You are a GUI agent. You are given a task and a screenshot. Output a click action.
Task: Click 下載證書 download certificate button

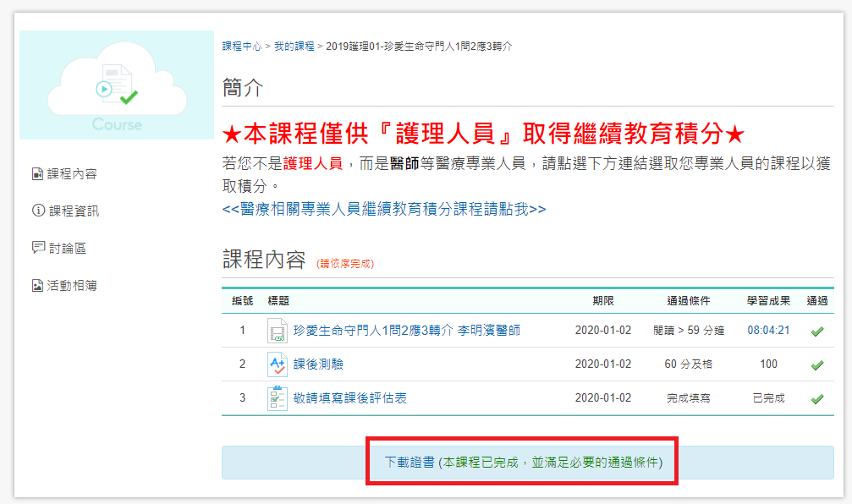click(x=522, y=463)
